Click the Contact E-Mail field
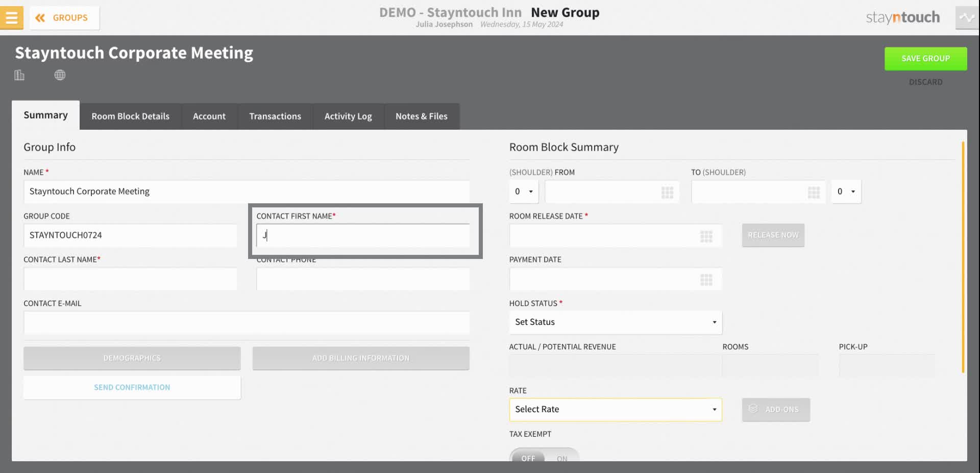Viewport: 980px width, 473px height. (x=247, y=323)
